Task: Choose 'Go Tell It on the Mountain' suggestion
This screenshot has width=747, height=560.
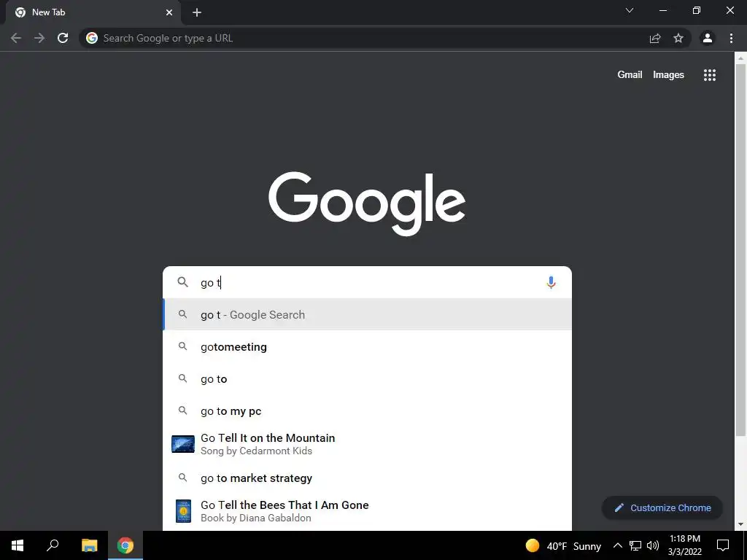Action: pyautogui.click(x=367, y=444)
